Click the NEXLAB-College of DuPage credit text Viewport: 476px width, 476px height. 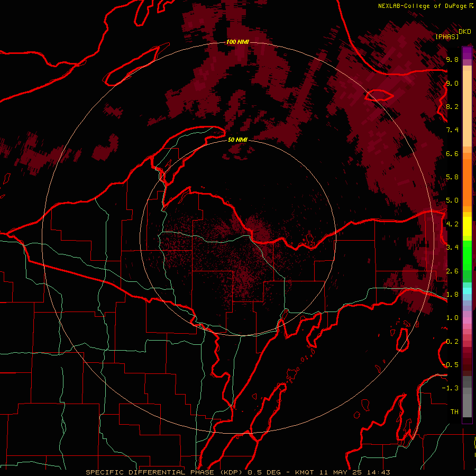click(422, 6)
